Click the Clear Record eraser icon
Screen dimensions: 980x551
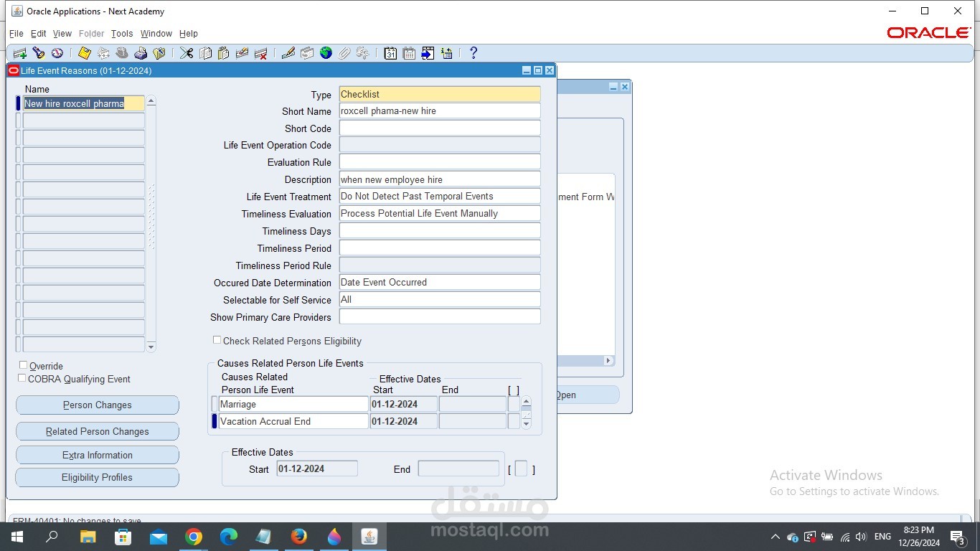(242, 53)
